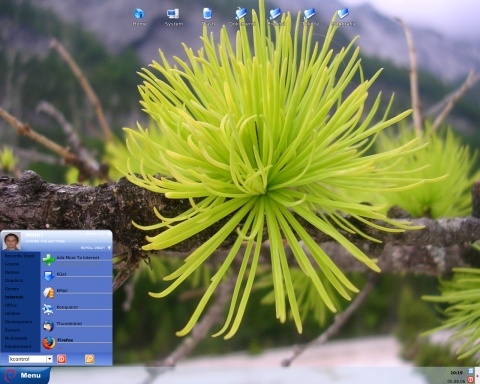480x384 pixels.
Task: Select the Games category
Action: tap(12, 289)
